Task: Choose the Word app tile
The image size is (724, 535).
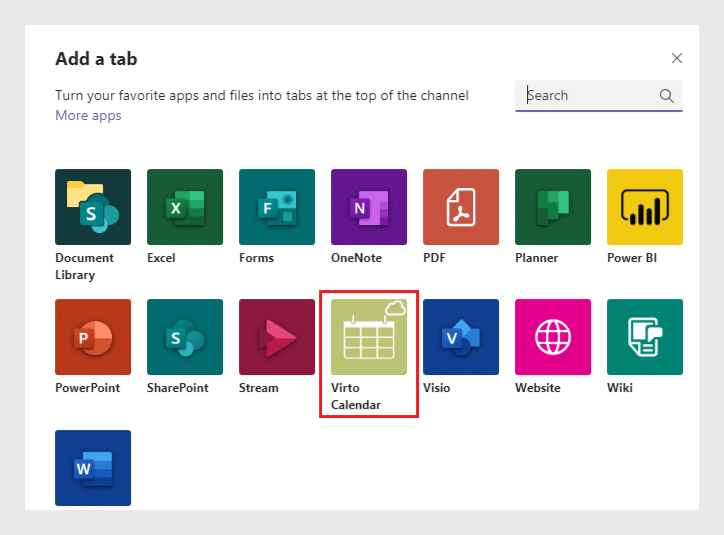Action: [x=93, y=468]
